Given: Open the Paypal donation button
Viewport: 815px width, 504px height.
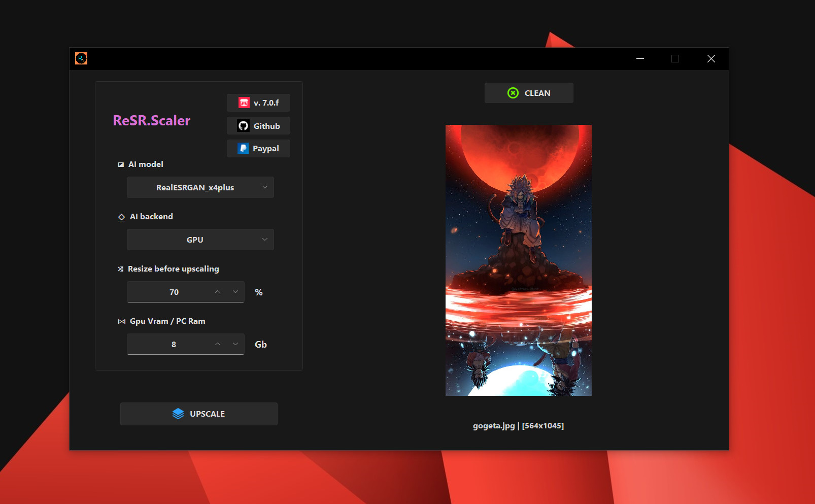Looking at the screenshot, I should click(x=258, y=148).
